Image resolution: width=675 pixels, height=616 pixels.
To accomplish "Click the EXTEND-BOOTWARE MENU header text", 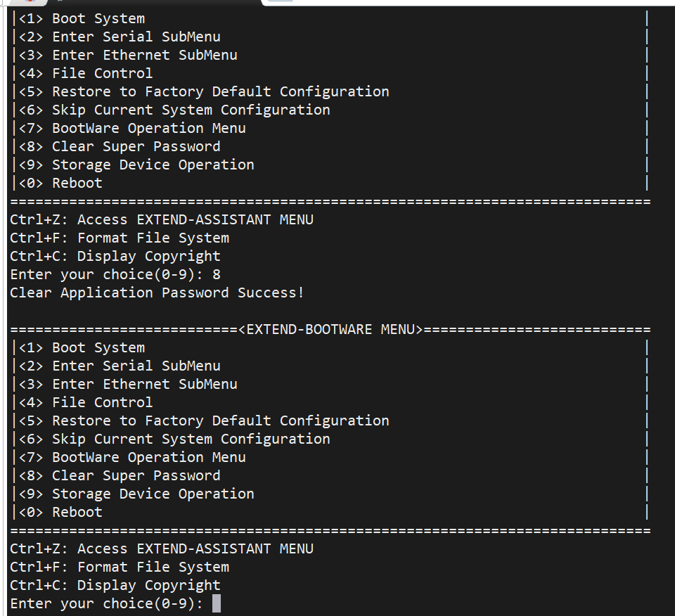I will point(330,329).
